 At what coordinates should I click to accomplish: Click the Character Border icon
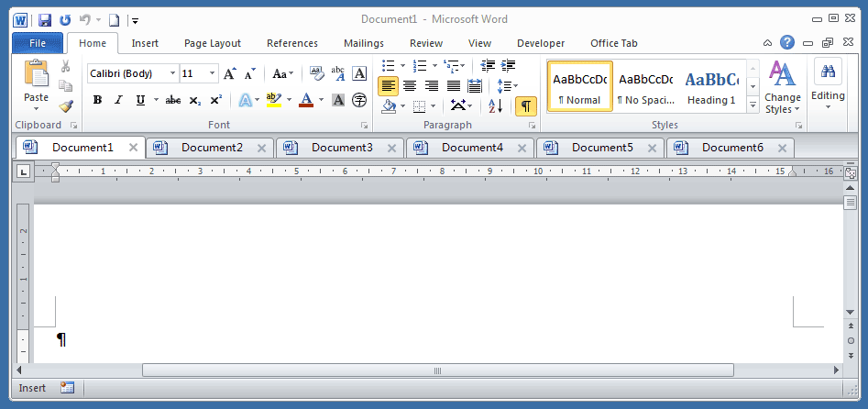tap(359, 73)
